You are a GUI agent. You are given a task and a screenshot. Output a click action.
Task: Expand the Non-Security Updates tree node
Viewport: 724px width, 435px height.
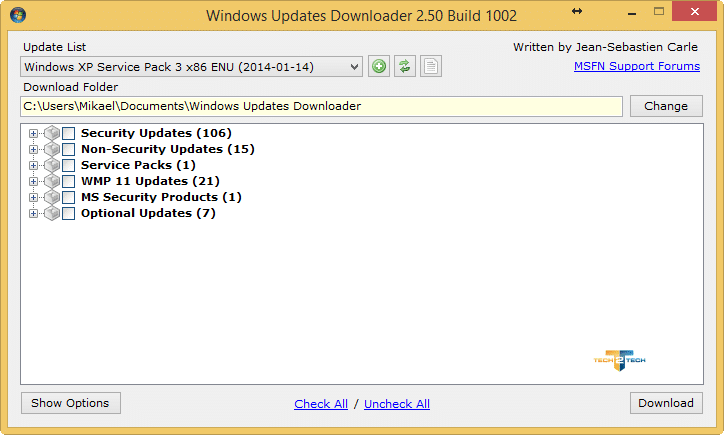tap(33, 149)
